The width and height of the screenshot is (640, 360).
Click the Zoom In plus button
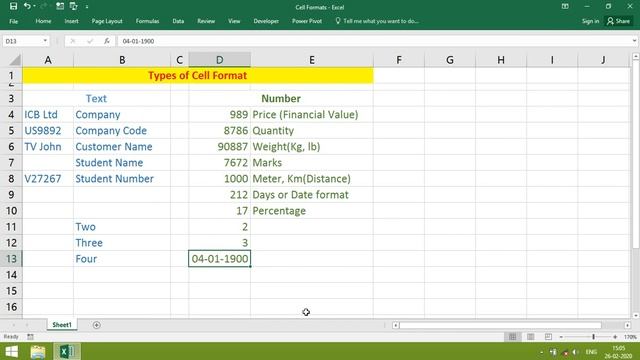coord(615,337)
